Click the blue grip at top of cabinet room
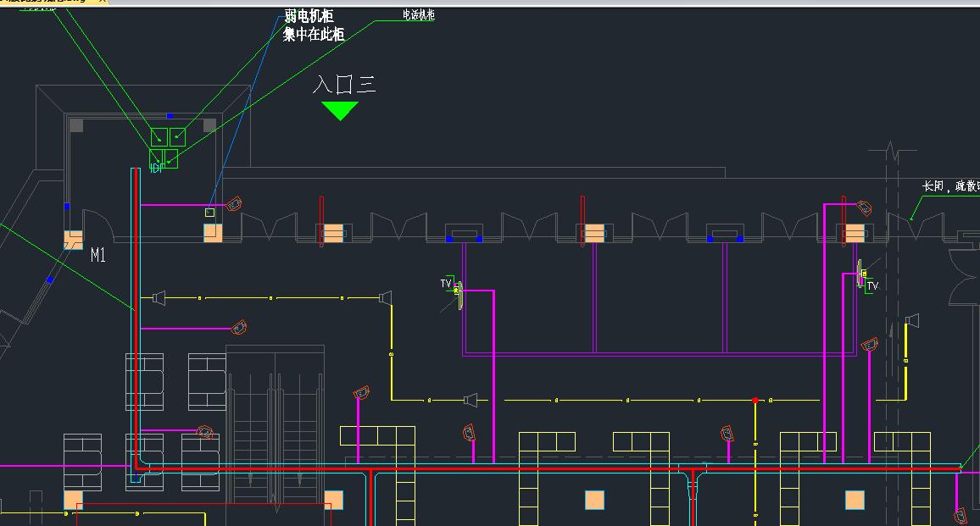 coord(170,116)
